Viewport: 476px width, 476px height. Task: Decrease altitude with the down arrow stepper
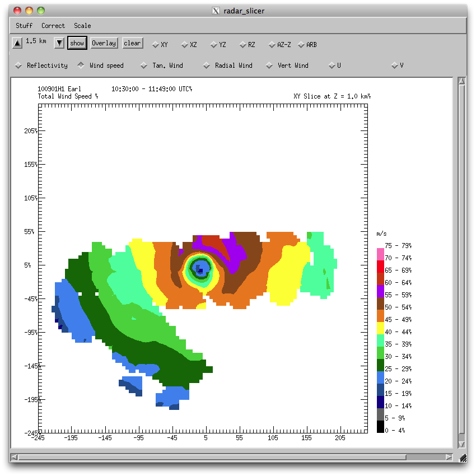click(x=59, y=43)
